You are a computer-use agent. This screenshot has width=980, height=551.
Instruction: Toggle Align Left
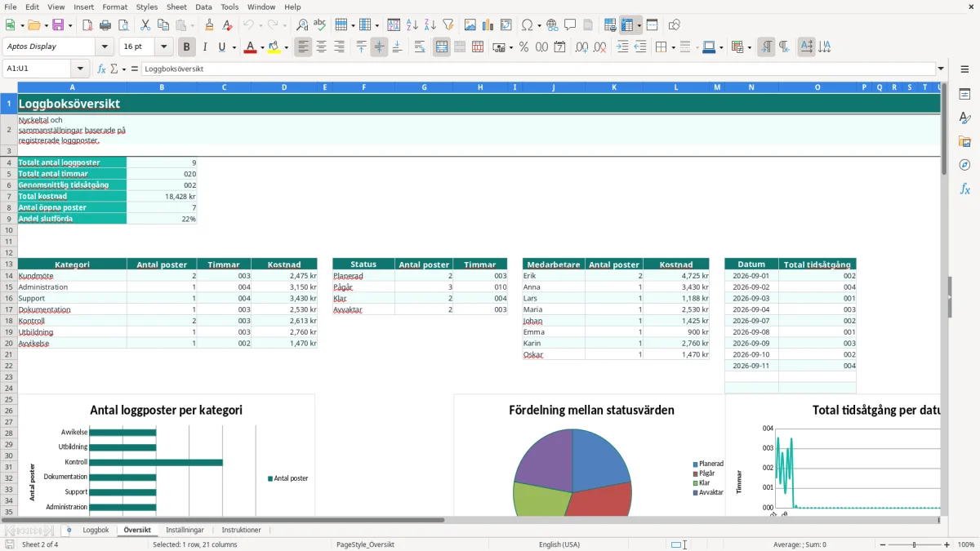point(304,47)
